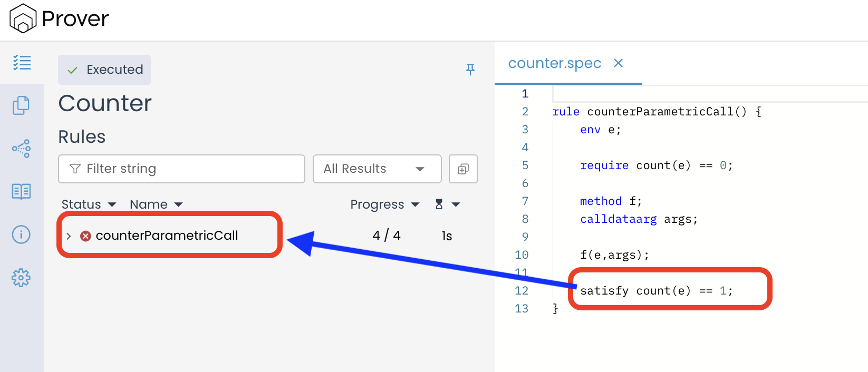Viewport: 868px width, 372px height.
Task: Open the settings gear sidebar icon
Action: tap(22, 278)
